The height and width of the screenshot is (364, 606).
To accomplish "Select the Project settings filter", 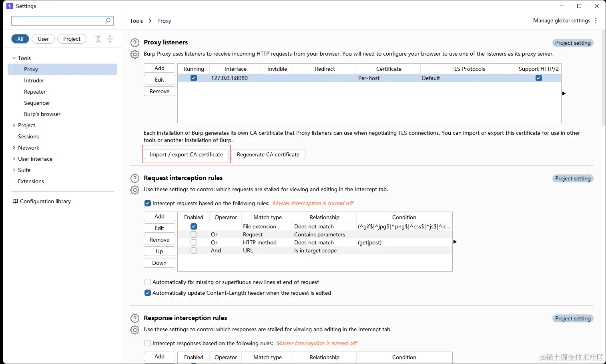I will click(72, 39).
